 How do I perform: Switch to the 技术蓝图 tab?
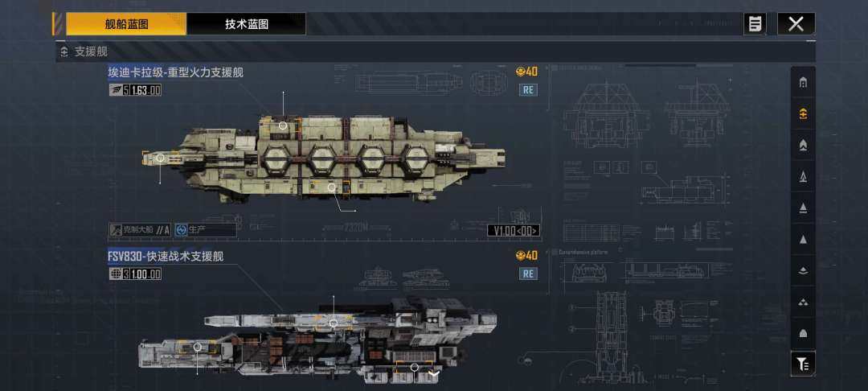(x=247, y=24)
